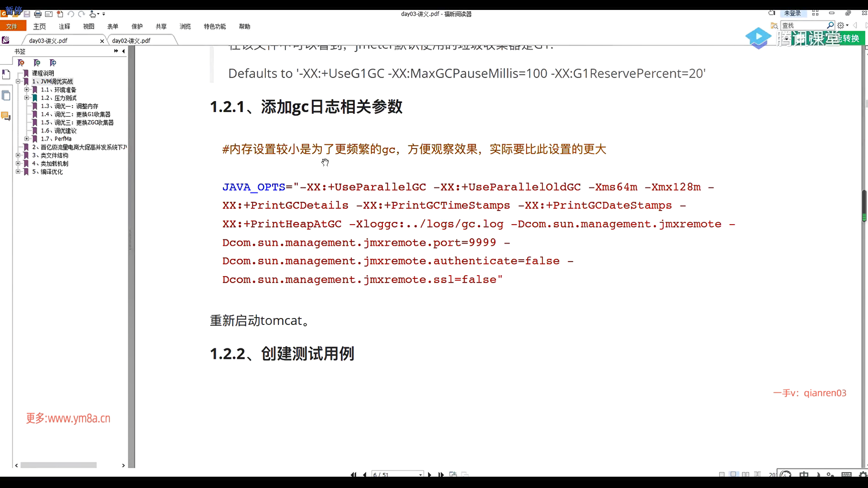Image resolution: width=868 pixels, height=488 pixels.
Task: Click the hand tool icon in toolbar
Action: coord(93,14)
